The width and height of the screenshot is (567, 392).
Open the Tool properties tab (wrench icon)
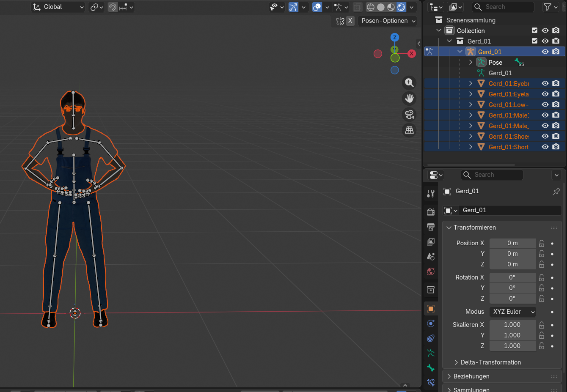tap(431, 194)
